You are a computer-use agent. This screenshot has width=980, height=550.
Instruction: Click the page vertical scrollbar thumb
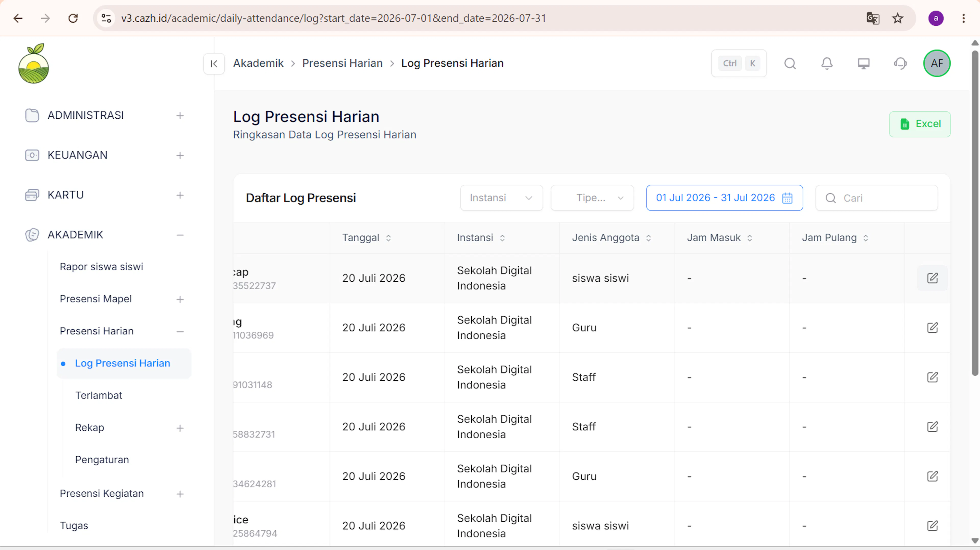click(x=975, y=213)
